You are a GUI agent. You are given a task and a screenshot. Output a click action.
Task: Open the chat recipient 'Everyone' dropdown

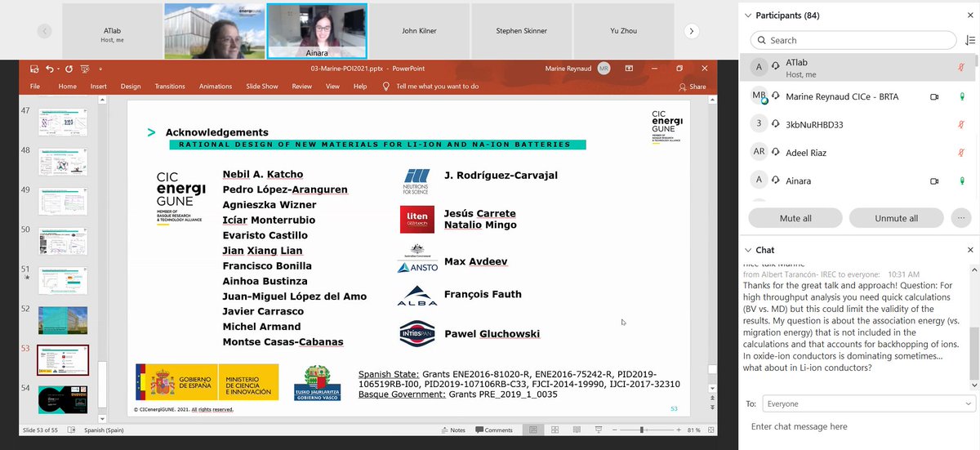868,403
